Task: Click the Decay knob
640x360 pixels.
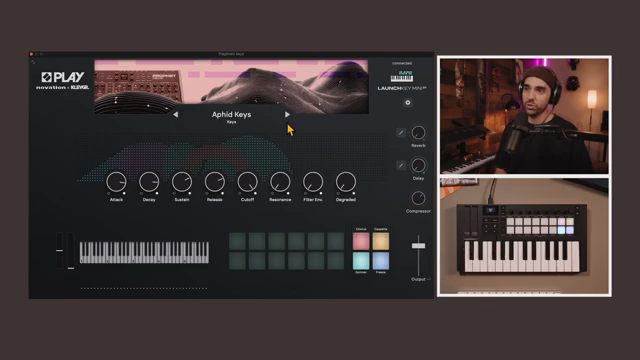Action: point(149,182)
